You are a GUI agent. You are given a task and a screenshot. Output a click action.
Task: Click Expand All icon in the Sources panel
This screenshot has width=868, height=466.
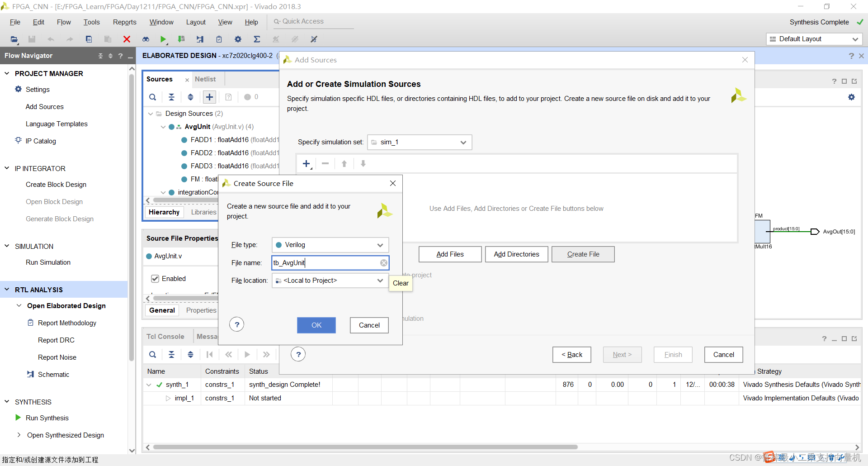tap(190, 97)
